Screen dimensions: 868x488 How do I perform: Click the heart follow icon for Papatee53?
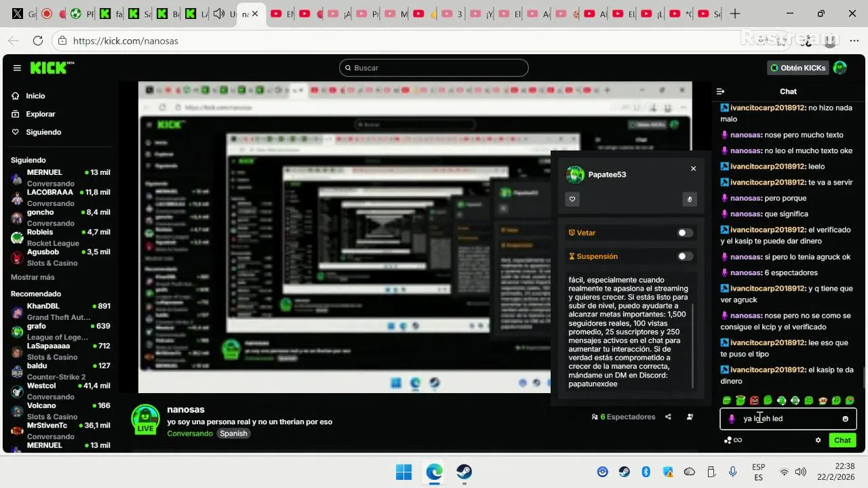tap(572, 199)
